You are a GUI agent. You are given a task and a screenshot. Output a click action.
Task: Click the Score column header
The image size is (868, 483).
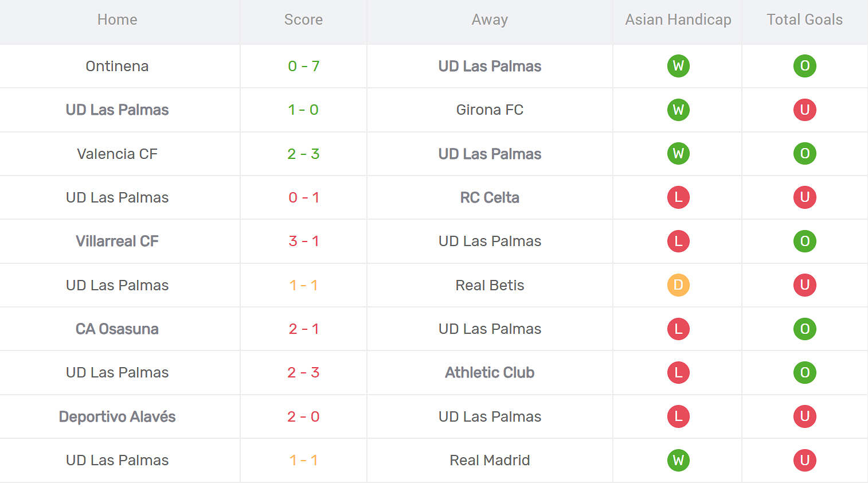303,20
